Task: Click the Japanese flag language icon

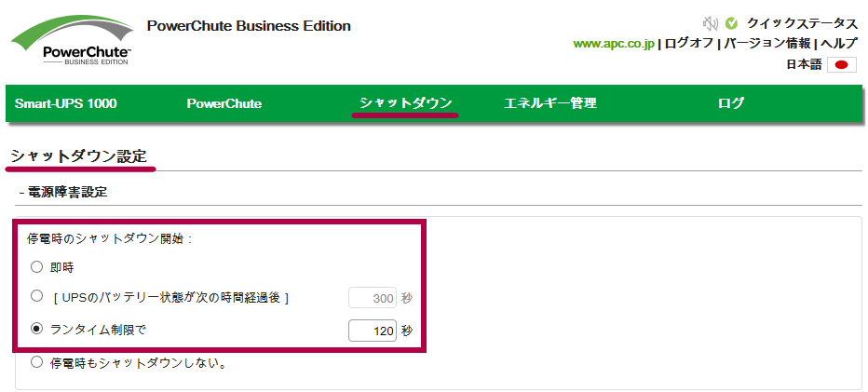Action: [841, 65]
